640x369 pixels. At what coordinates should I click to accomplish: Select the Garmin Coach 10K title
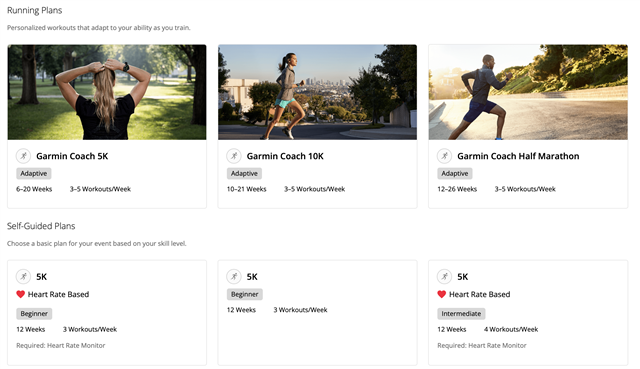pos(285,156)
